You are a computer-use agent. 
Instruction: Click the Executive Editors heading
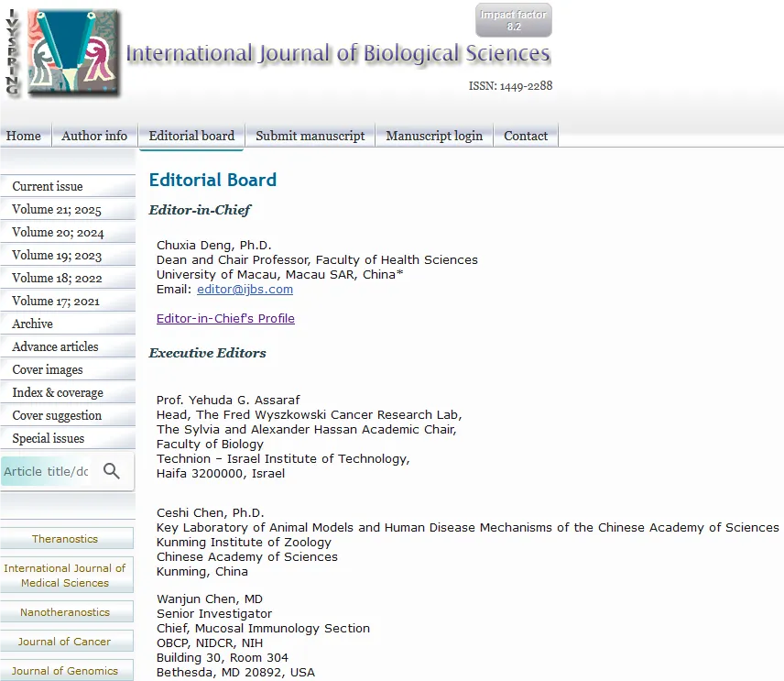coord(208,353)
